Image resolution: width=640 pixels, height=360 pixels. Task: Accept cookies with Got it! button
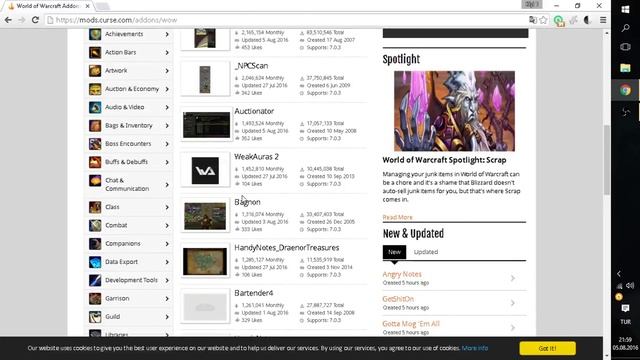pyautogui.click(x=547, y=348)
